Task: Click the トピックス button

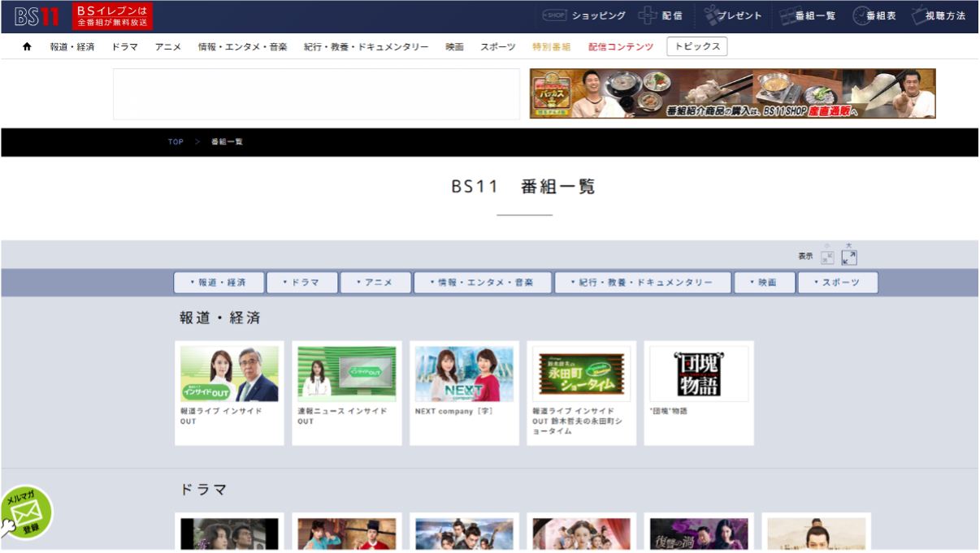Action: pyautogui.click(x=696, y=46)
